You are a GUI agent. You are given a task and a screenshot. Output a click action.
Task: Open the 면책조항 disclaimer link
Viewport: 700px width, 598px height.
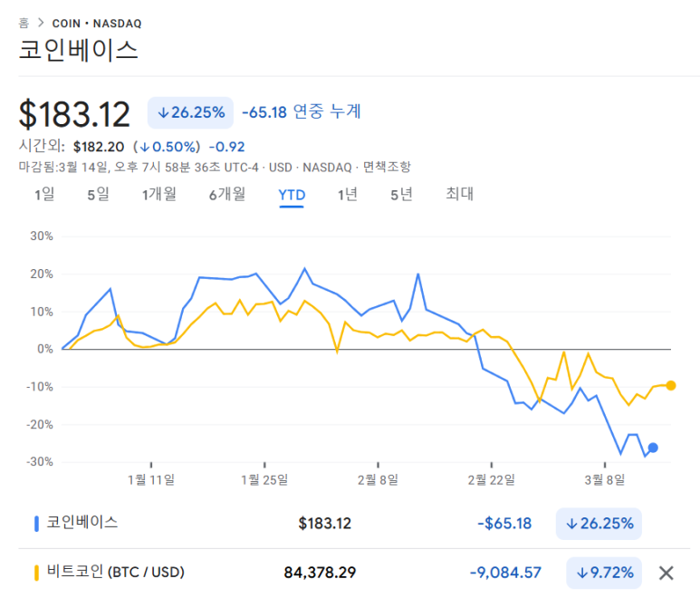(387, 167)
